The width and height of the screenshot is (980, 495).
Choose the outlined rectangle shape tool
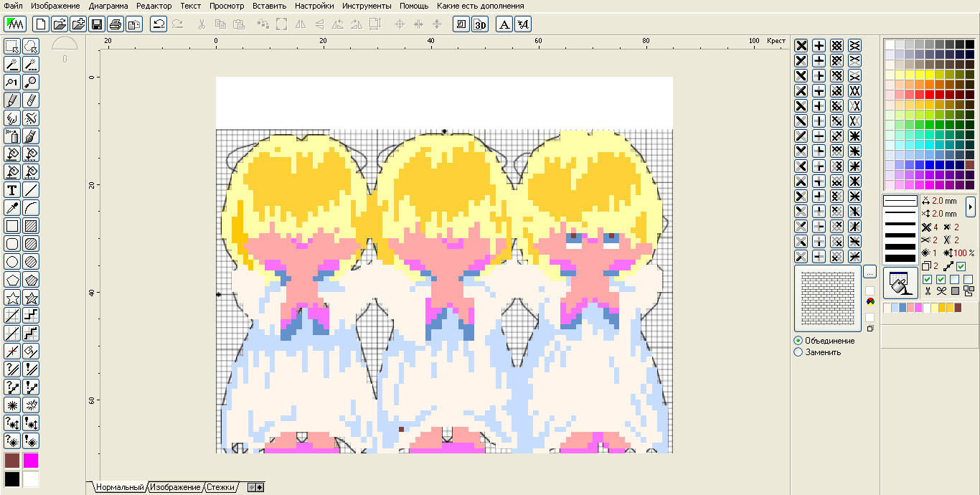pyautogui.click(x=12, y=226)
